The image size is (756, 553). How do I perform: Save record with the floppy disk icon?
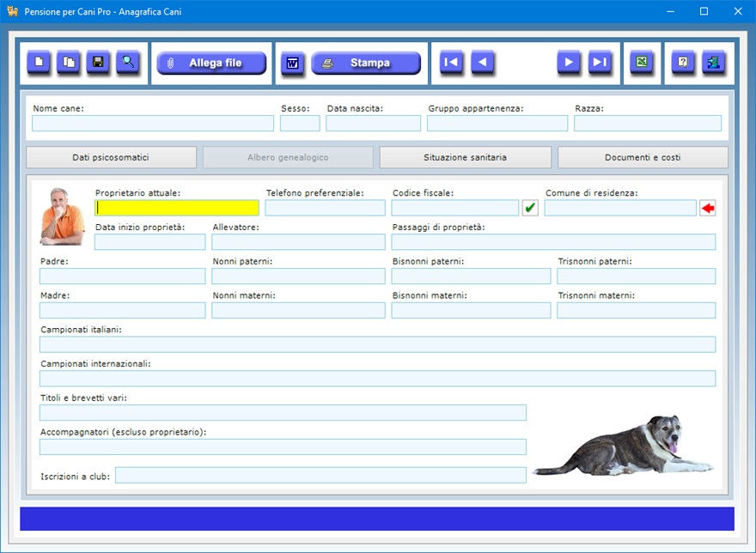click(x=98, y=62)
